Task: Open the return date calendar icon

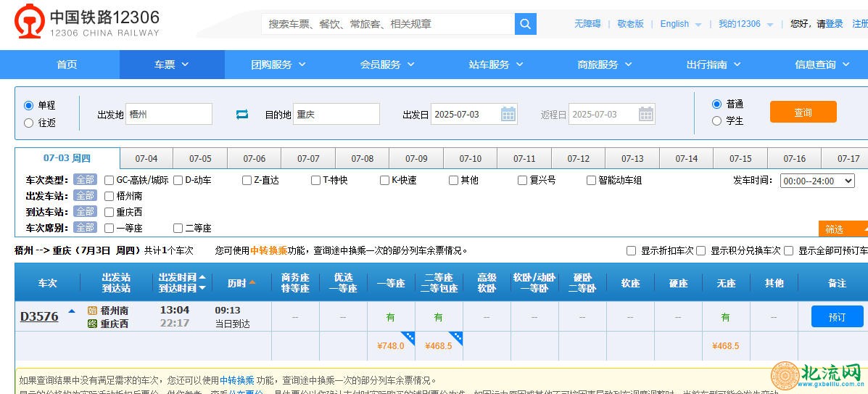Action: point(646,114)
